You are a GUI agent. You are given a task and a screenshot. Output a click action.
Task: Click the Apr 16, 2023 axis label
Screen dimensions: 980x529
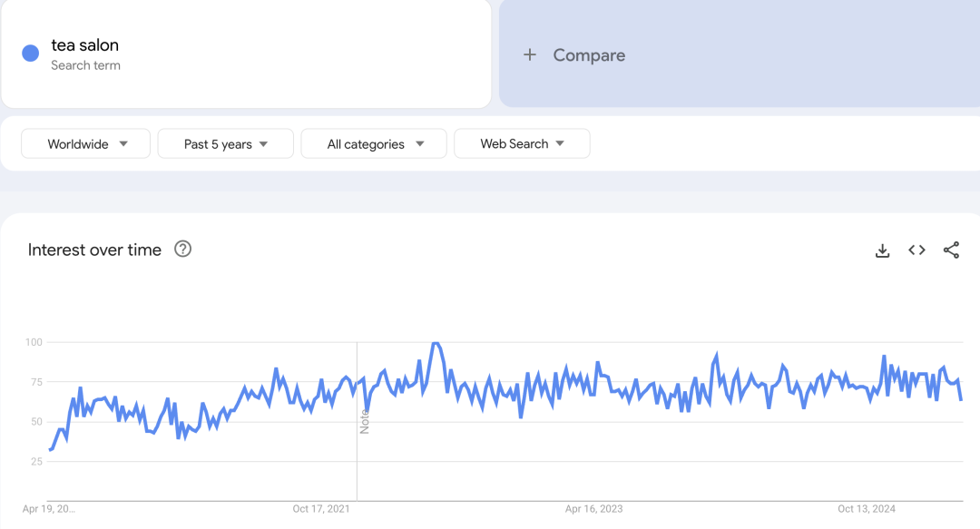(x=593, y=509)
